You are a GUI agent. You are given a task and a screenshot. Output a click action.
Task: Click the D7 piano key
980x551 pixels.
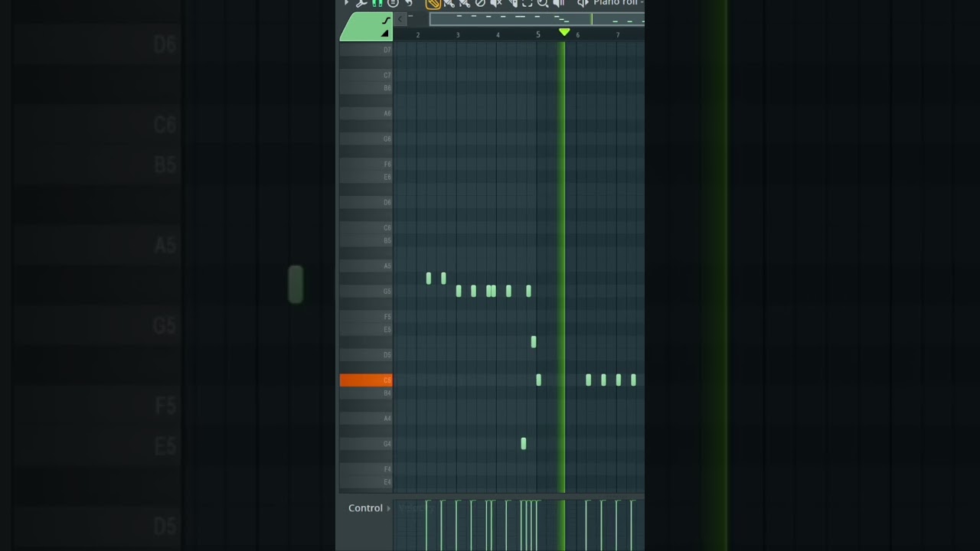[x=366, y=50]
